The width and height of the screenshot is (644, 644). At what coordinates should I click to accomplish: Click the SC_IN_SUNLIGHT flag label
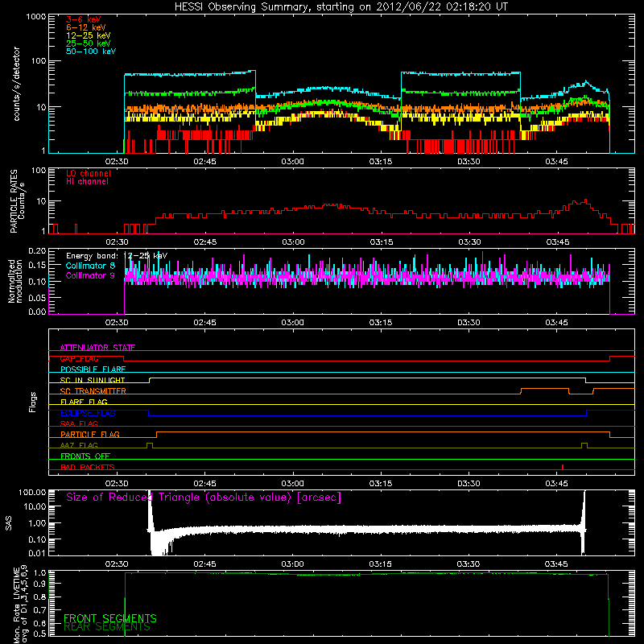93,380
